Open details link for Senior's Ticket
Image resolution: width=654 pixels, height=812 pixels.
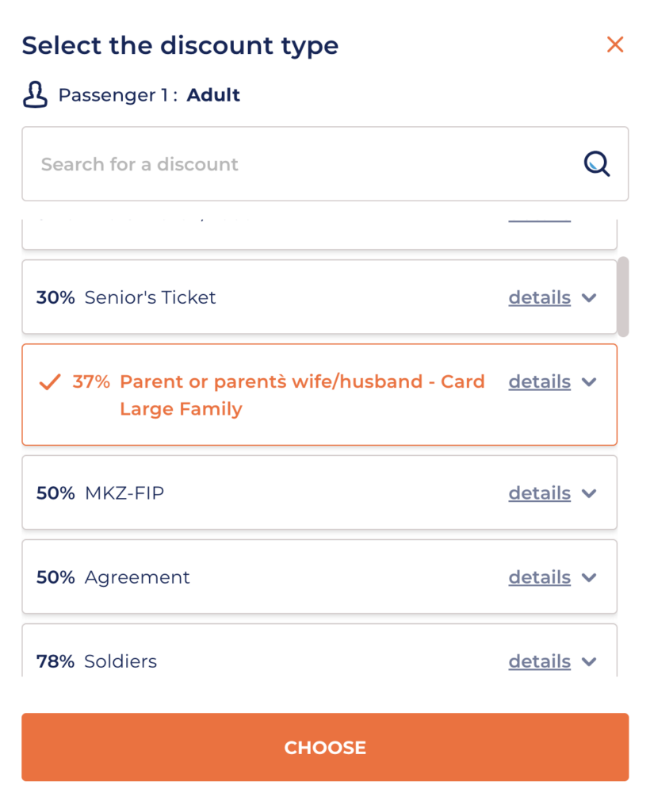[539, 298]
